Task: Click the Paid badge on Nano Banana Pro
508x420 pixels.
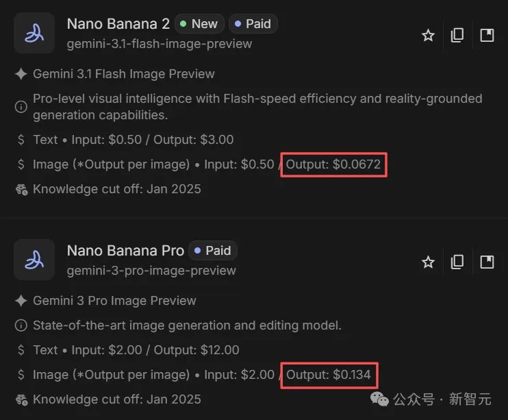Action: click(x=213, y=251)
